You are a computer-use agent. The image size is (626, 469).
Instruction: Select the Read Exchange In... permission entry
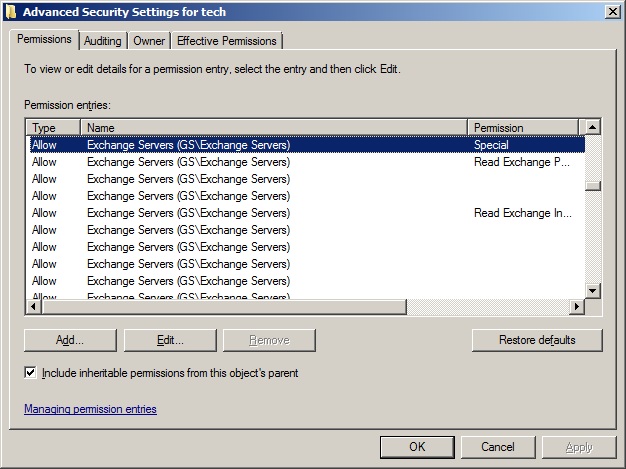click(307, 213)
